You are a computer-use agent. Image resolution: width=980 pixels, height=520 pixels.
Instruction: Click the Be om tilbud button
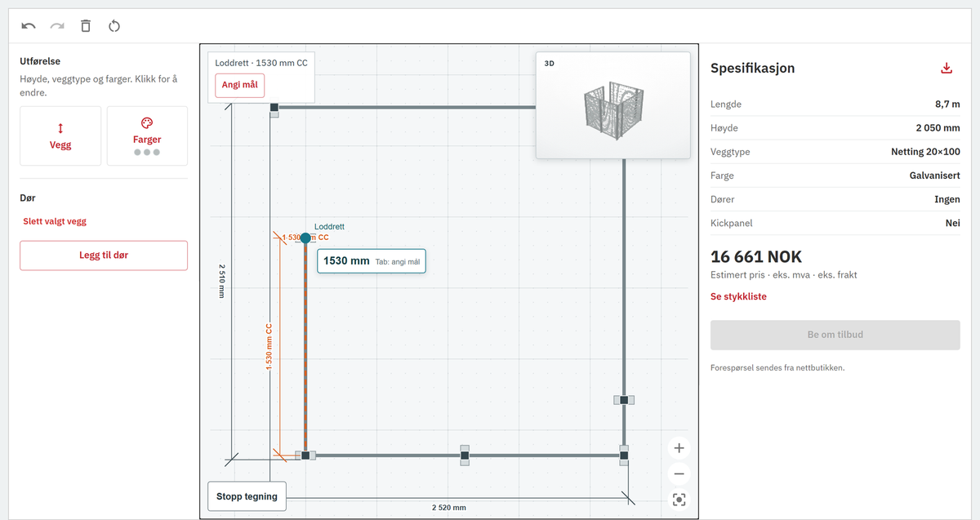tap(835, 335)
